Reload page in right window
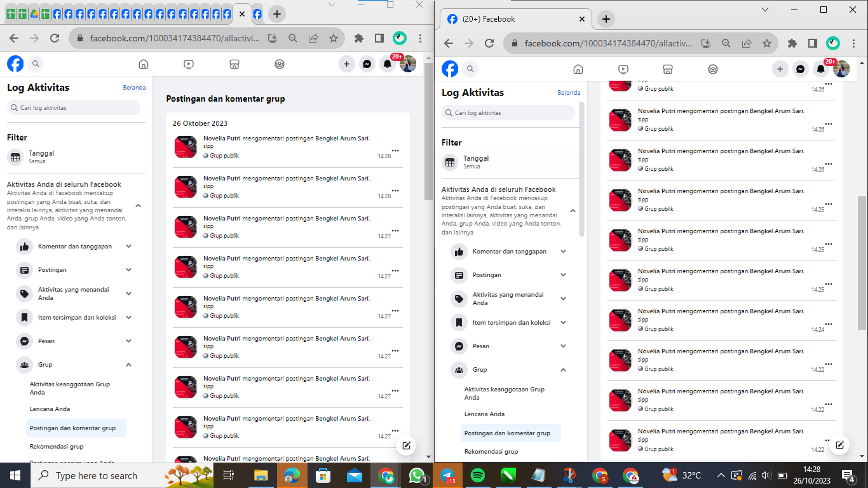868x488 pixels. coord(489,43)
